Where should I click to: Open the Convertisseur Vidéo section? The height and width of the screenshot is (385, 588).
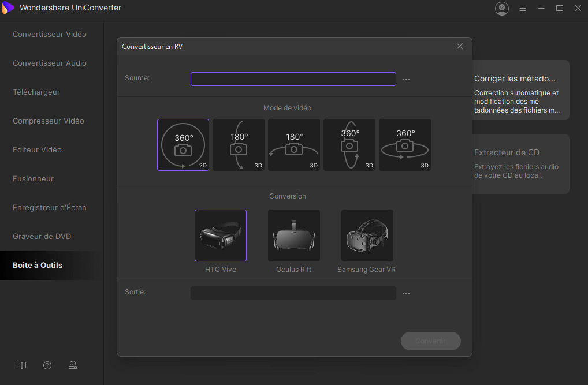(x=50, y=35)
